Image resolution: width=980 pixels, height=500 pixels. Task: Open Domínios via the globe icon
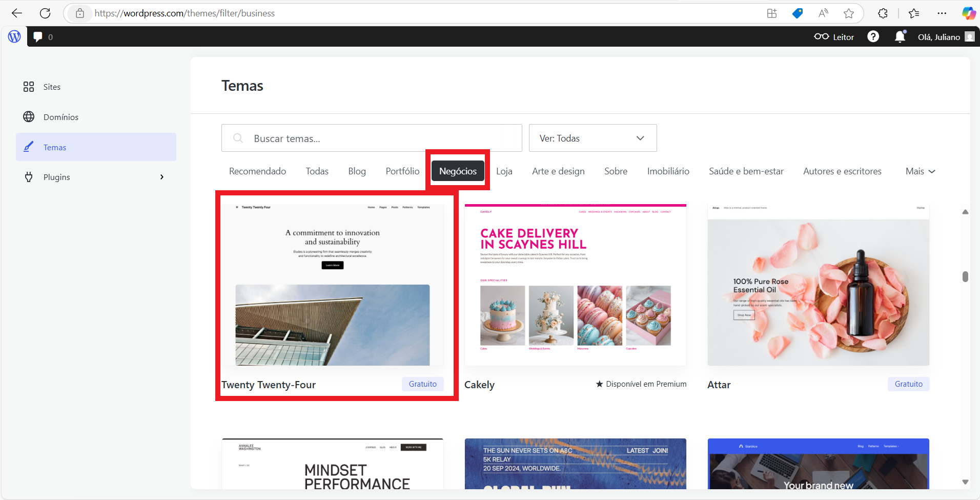(29, 116)
